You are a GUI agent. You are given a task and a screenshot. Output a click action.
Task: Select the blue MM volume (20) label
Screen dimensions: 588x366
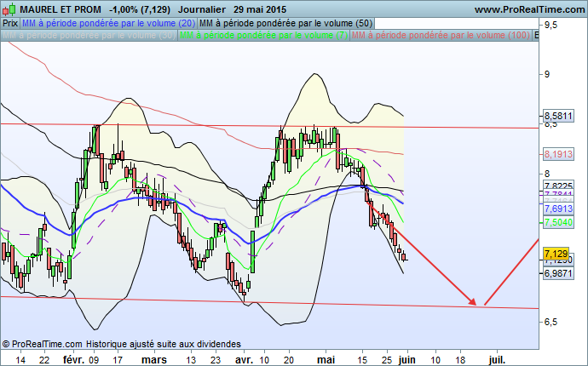pos(108,23)
